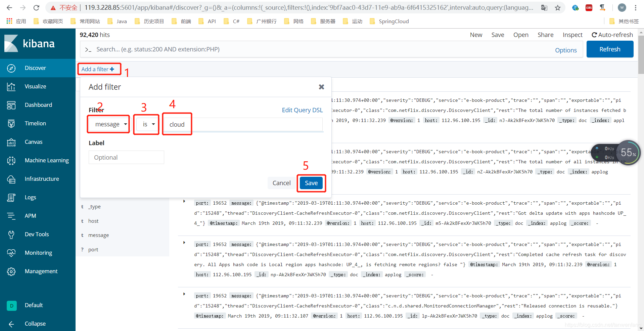Click the Kibana logo
Viewport: 644px width, 331px height.
coord(30,44)
